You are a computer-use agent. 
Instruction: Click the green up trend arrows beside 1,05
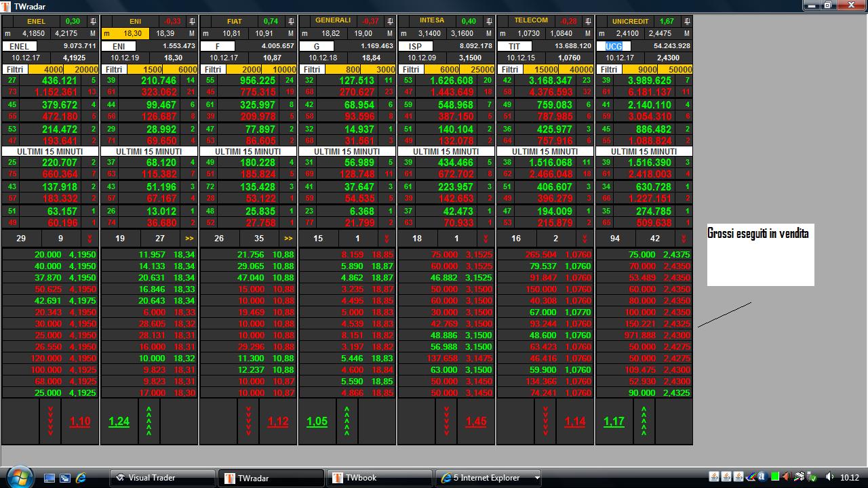(347, 422)
